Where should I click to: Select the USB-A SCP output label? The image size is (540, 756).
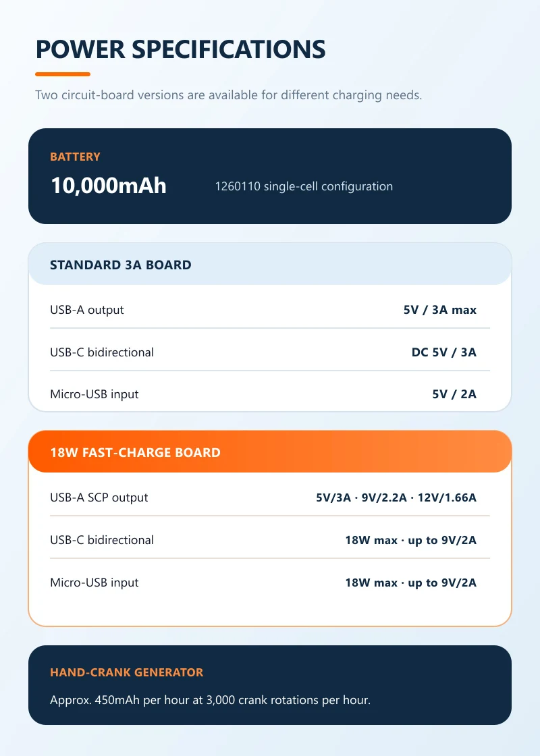pos(99,497)
